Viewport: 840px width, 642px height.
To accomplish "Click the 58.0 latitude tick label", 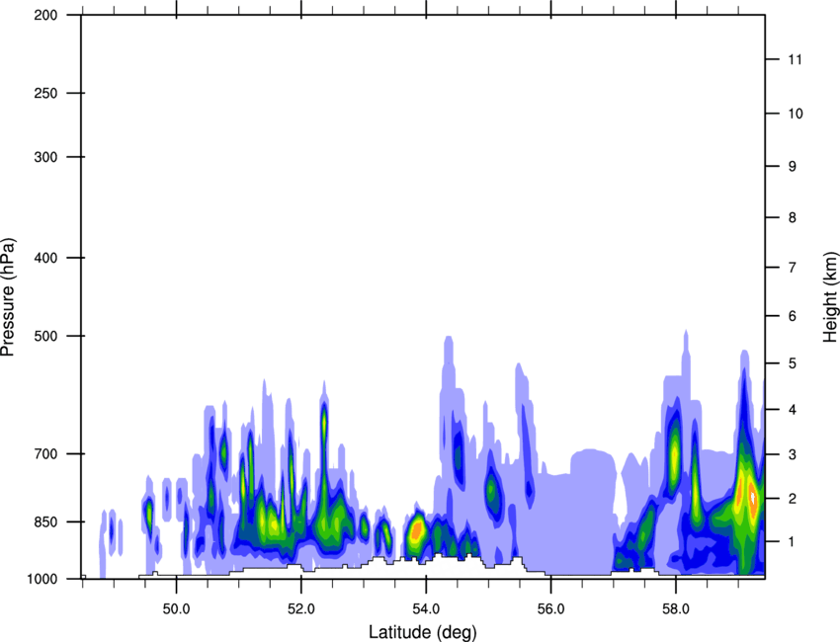I will tap(676, 609).
